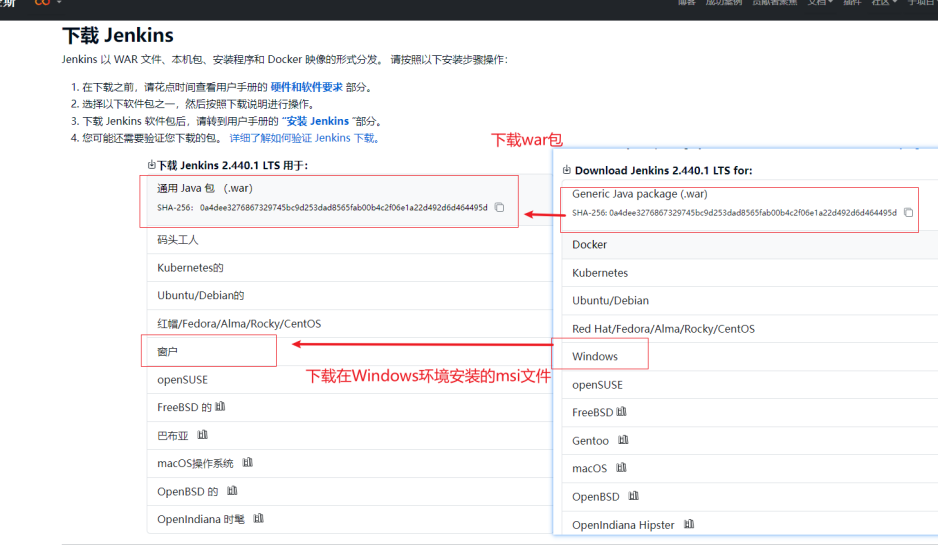Click download icon before "Download Jenkins 2.440.1 LTS for"
This screenshot has height=552, width=938.
tap(567, 170)
